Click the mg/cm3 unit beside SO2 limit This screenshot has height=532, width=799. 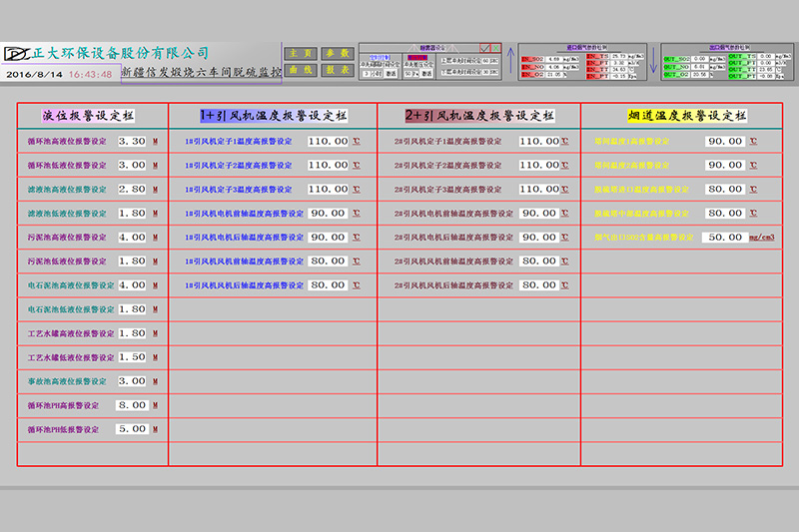762,238
